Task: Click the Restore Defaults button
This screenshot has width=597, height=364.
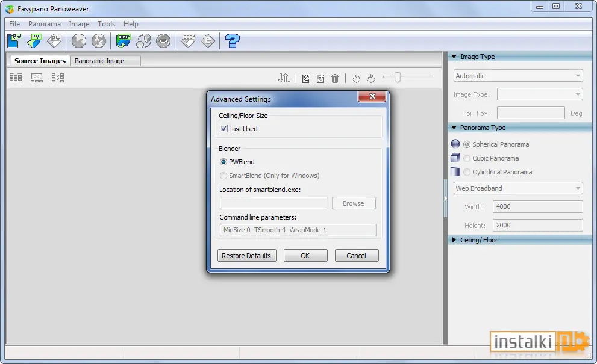Action: (x=246, y=256)
